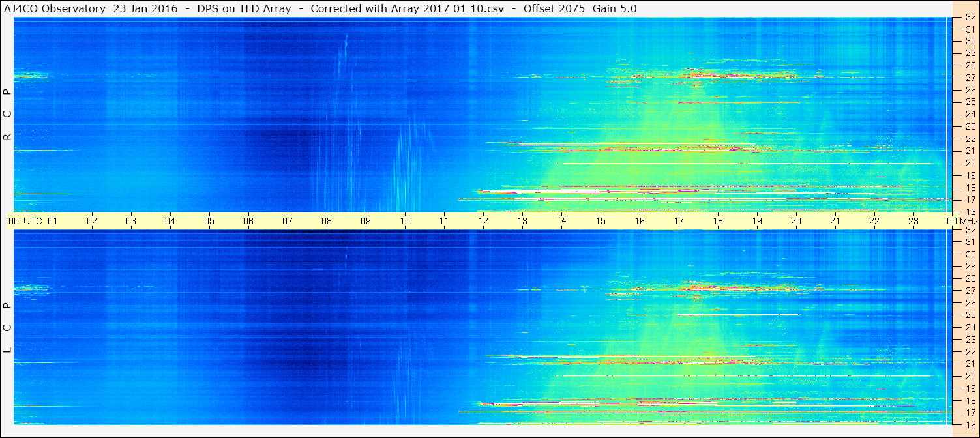Click the 02 hour marker
The image size is (980, 438).
coord(92,221)
